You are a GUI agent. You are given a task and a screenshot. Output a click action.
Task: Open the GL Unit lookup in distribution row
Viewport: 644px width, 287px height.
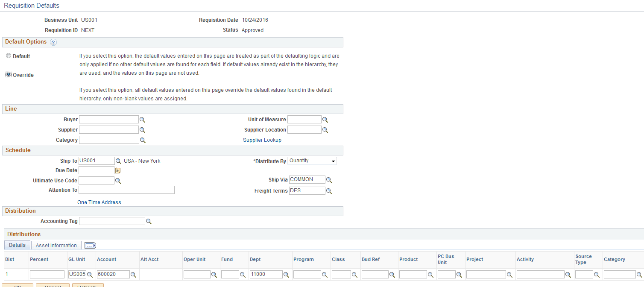[91, 275]
